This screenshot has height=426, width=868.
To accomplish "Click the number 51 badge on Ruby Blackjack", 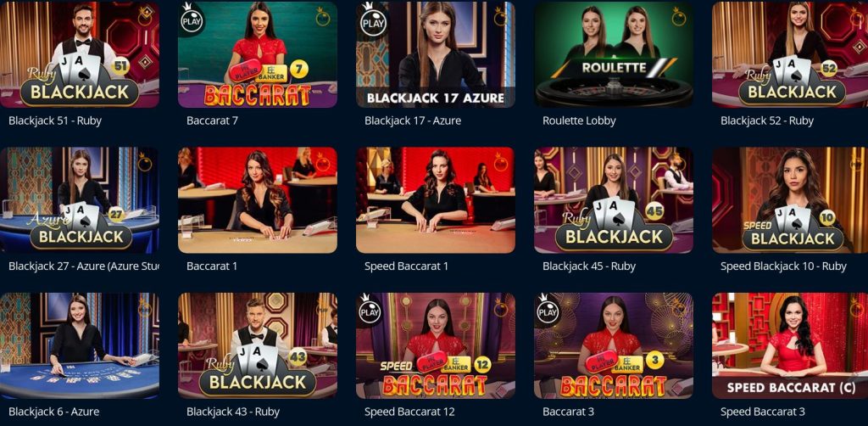I will point(120,68).
